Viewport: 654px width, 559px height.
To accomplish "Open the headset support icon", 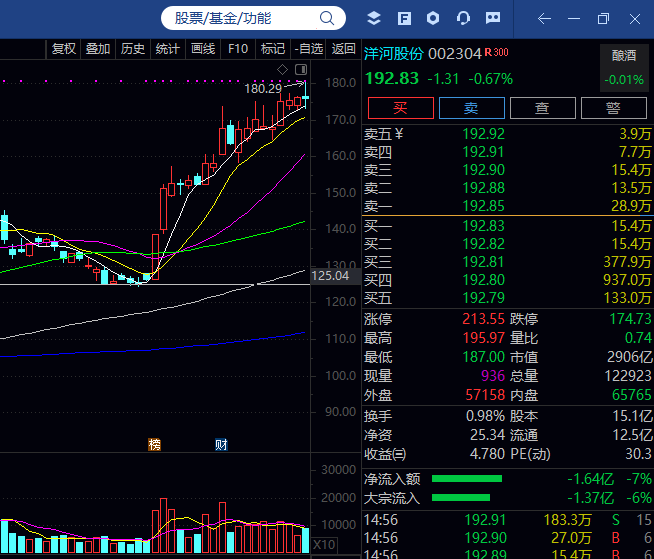I will [x=463, y=18].
